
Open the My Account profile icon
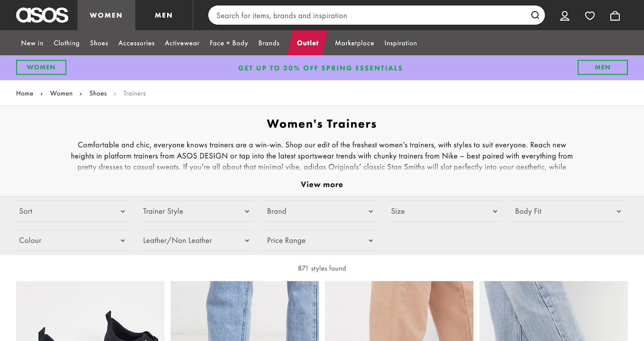click(565, 16)
